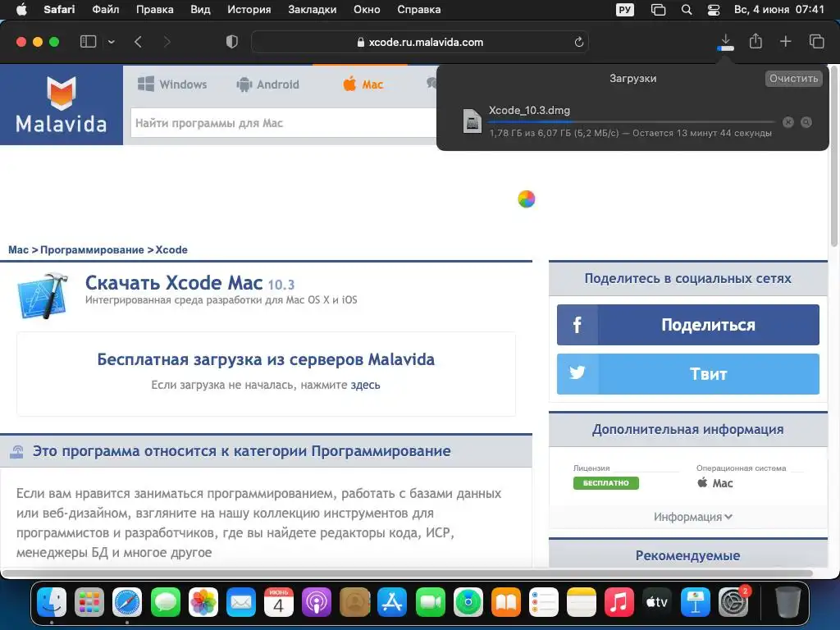Focus the Найти программы для Mac search field

pyautogui.click(x=283, y=123)
